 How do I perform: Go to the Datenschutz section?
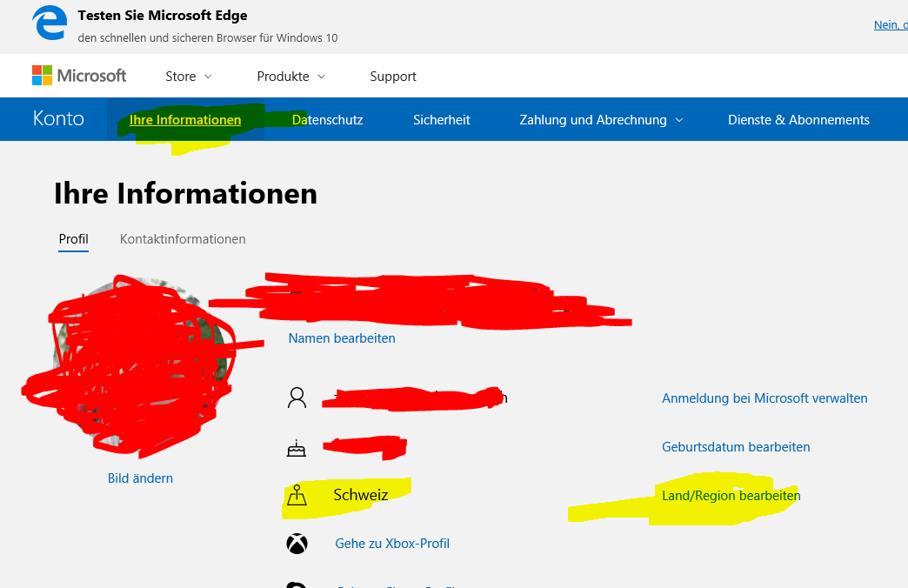coord(327,120)
